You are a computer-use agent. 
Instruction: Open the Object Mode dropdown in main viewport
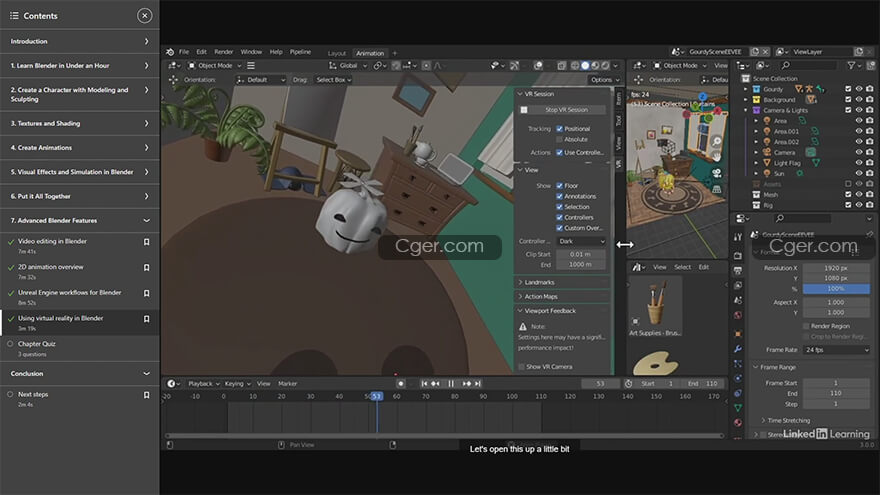click(214, 66)
